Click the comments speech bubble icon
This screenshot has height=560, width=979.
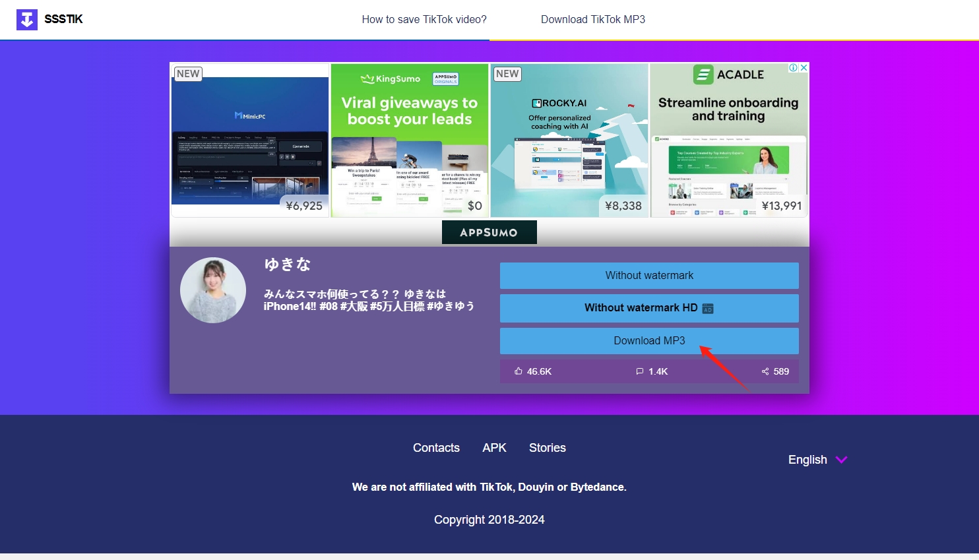(640, 371)
